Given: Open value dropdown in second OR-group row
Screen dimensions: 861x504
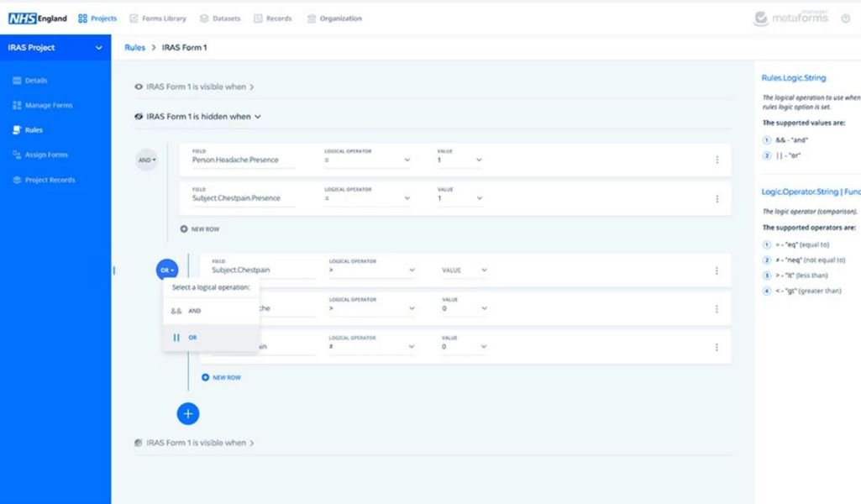Looking at the screenshot, I should coord(464,308).
